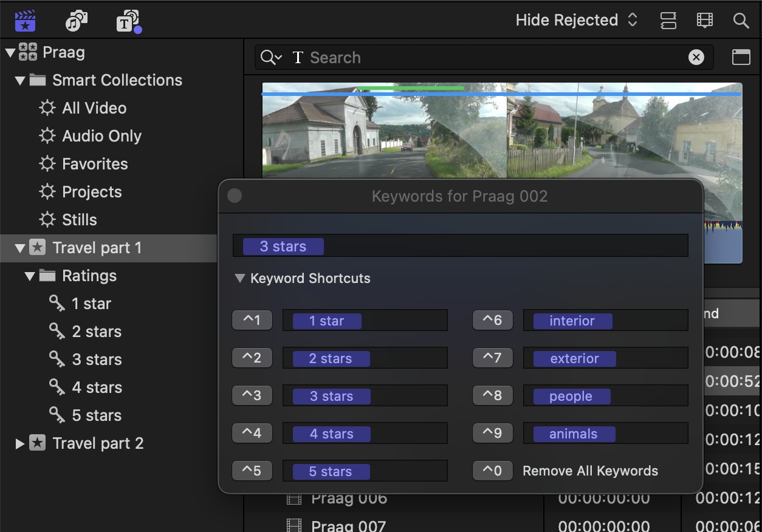Click the Travel part 1 star icon
Screen dimensions: 762x532
click(38, 248)
